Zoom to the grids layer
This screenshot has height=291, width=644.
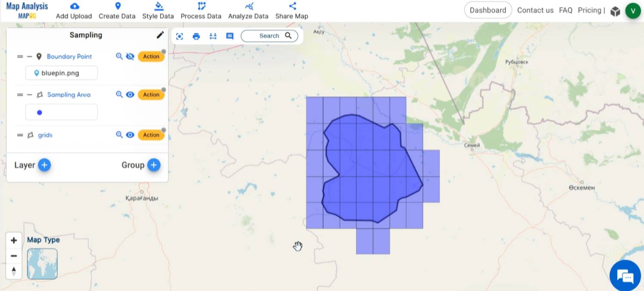click(119, 135)
